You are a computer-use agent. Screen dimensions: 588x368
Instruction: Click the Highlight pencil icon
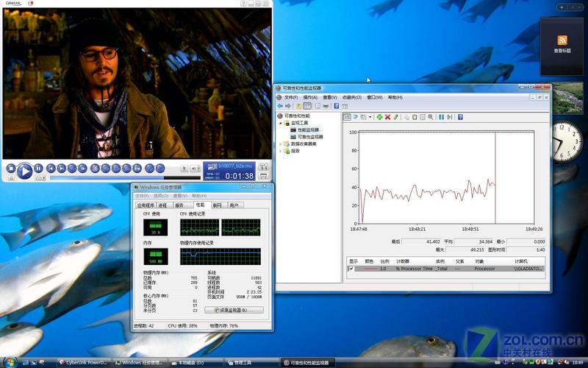click(395, 117)
